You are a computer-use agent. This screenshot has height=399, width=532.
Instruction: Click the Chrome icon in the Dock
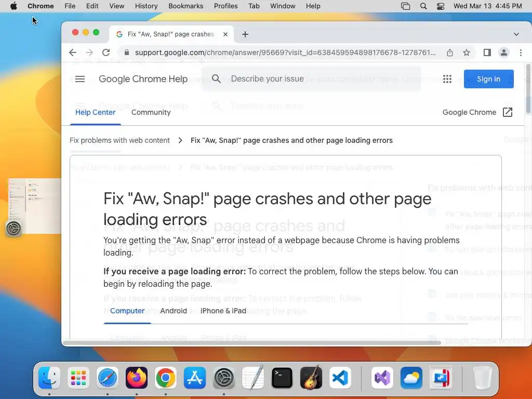coord(166,378)
